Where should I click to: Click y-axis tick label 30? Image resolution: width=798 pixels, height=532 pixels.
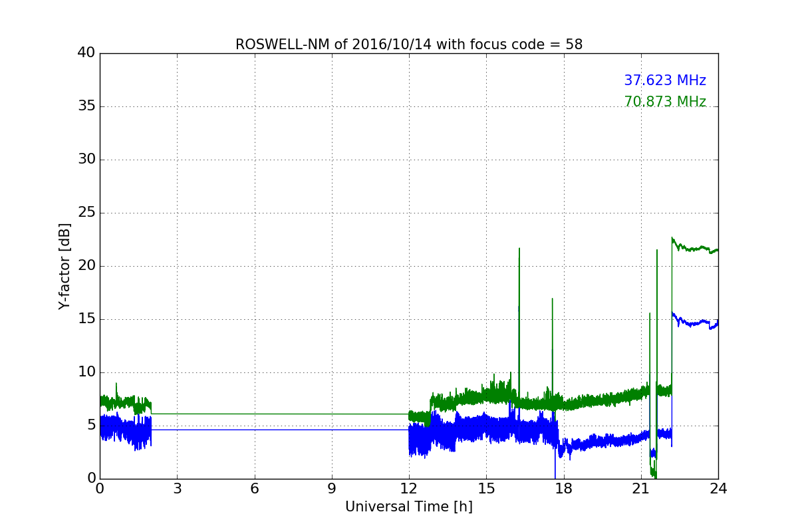pos(86,160)
